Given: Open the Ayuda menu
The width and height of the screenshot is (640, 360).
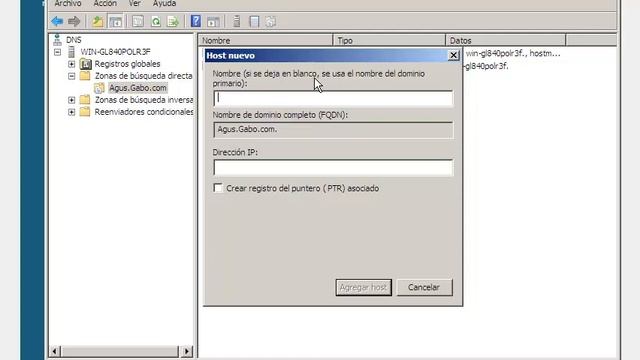Looking at the screenshot, I should pyautogui.click(x=164, y=4).
